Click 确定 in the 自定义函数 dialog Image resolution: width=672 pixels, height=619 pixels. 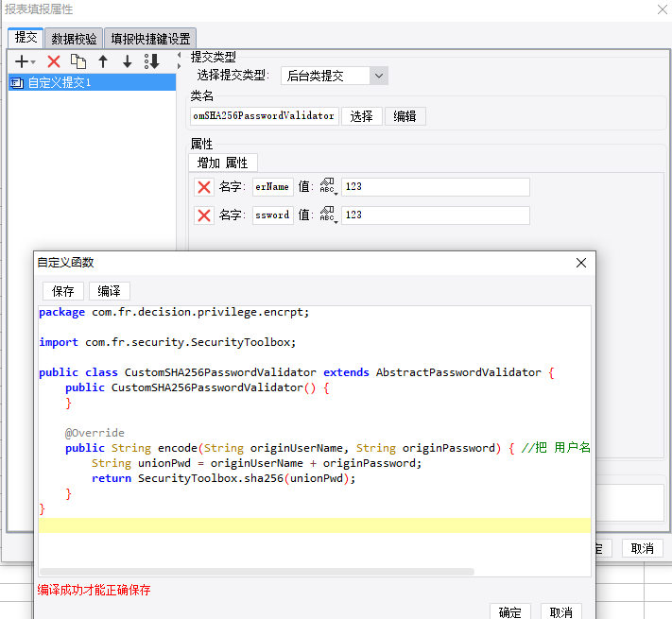510,612
